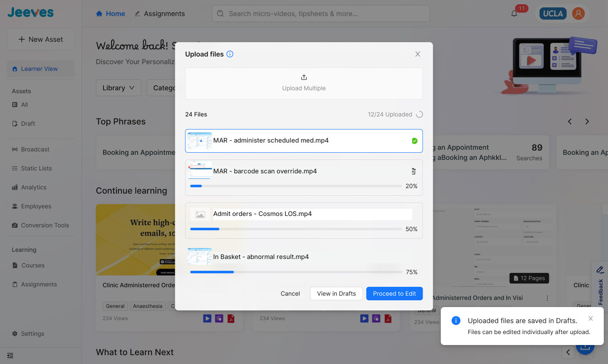Select the General tag on first card
Screen dimensions: 608x364
[115, 306]
